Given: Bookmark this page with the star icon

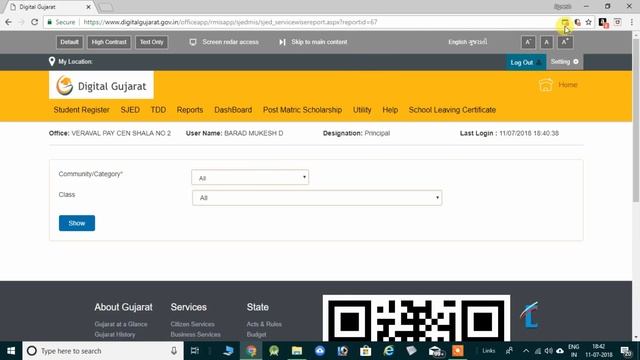Looking at the screenshot, I should [588, 22].
